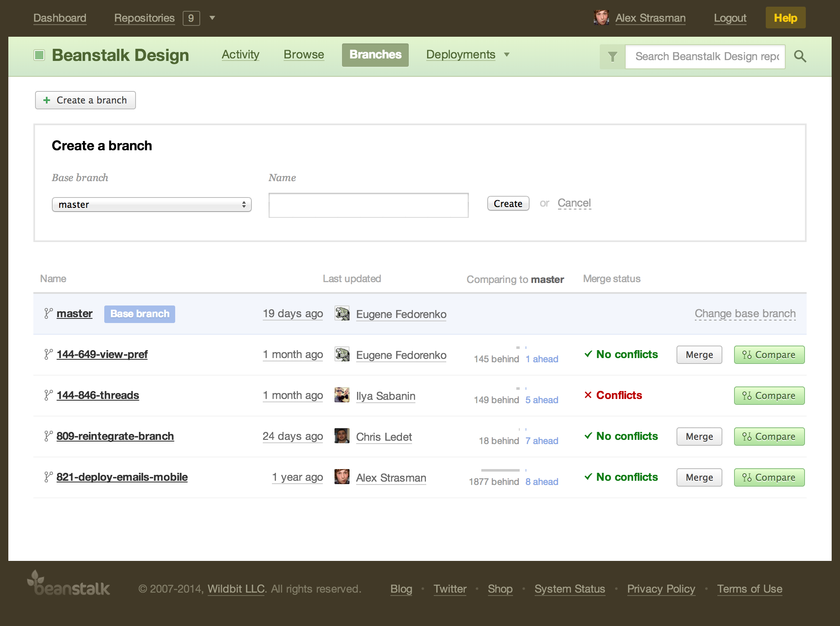This screenshot has width=840, height=626.
Task: Switch to the Activity tab
Action: [240, 55]
